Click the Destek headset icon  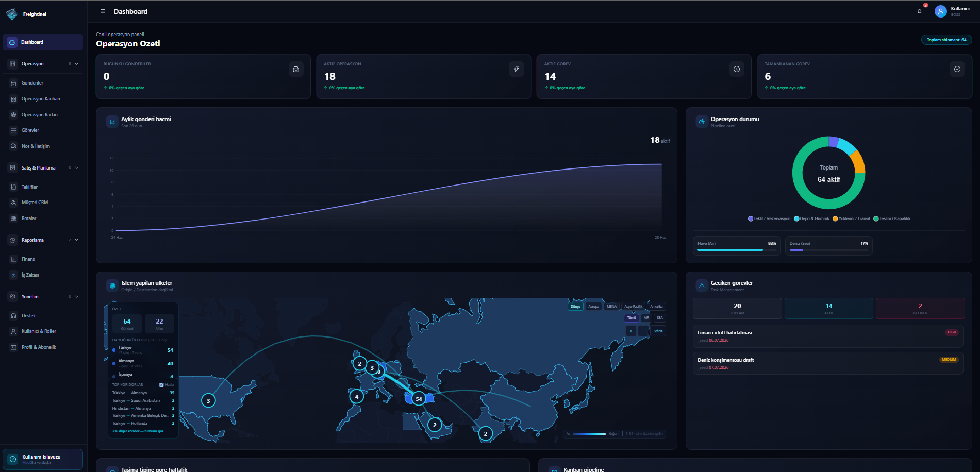[x=13, y=316]
